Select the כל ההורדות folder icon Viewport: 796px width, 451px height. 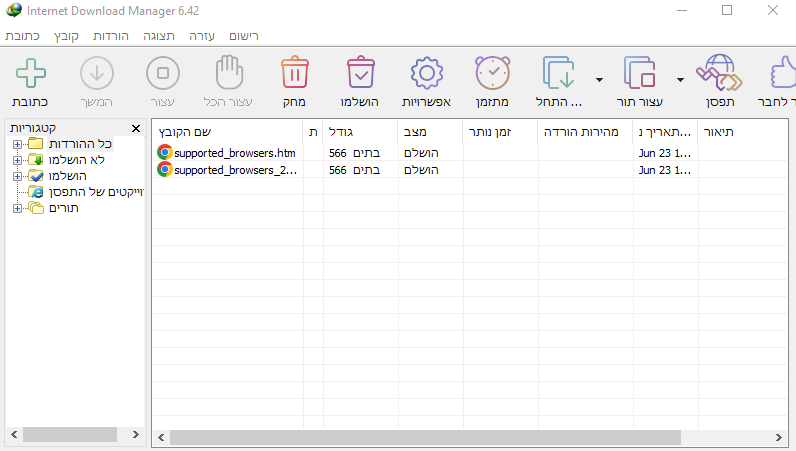36,144
